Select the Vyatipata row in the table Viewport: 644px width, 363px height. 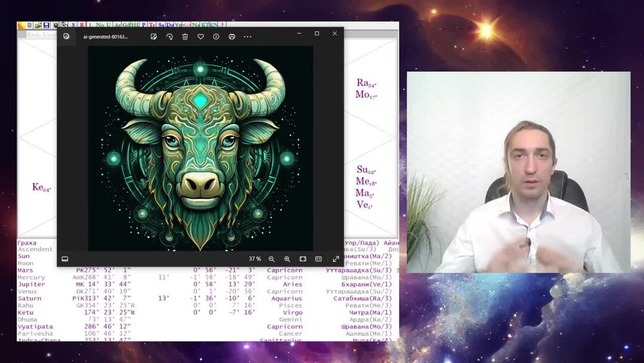pos(208,327)
